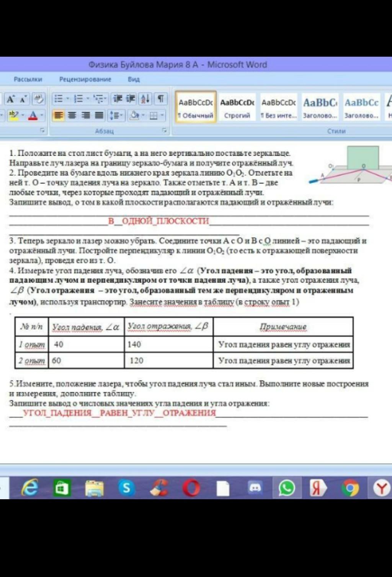Open the Абзац dialog launcher
392x577 pixels.
(x=164, y=131)
